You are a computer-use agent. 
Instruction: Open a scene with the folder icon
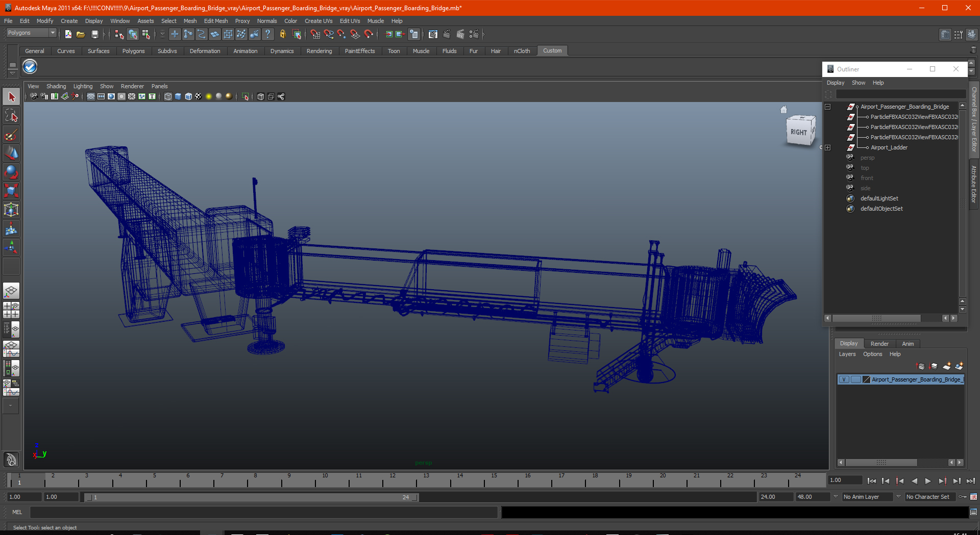coord(81,34)
